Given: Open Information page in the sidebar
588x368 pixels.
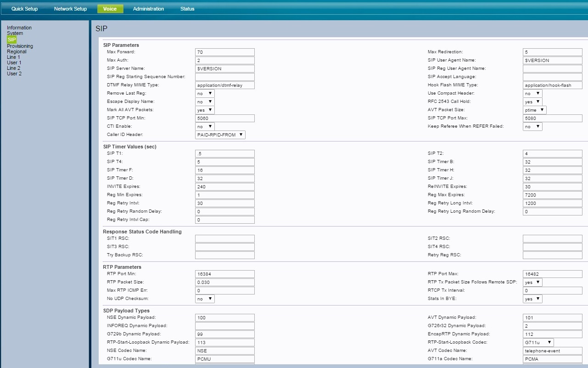Looking at the screenshot, I should 19,28.
